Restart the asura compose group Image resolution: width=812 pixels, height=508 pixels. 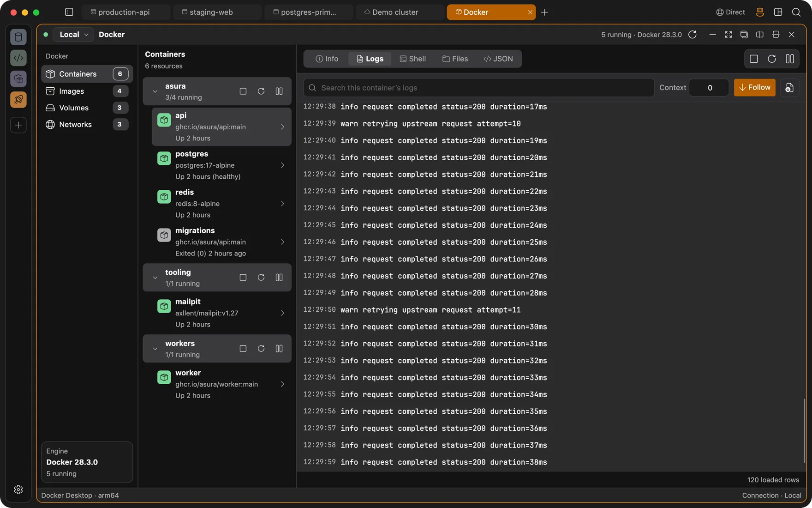[261, 91]
